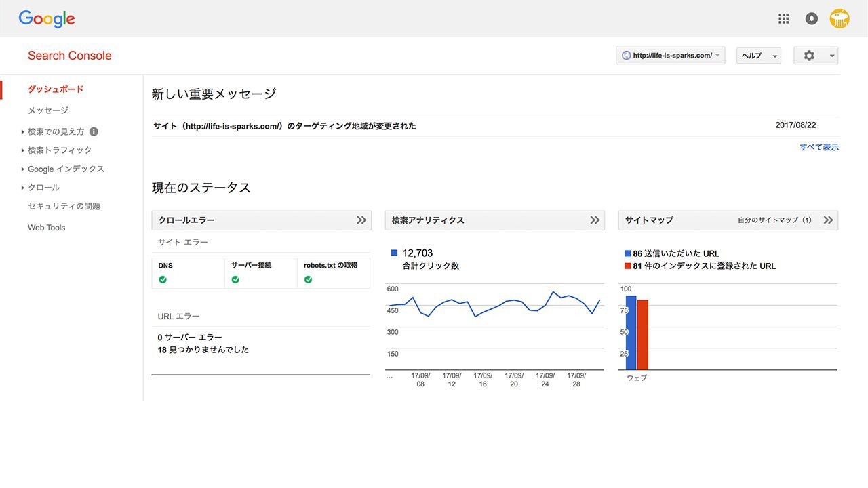Image resolution: width=868 pixels, height=488 pixels.
Task: Click the 検索アナリティクス panel header
Action: pos(495,220)
